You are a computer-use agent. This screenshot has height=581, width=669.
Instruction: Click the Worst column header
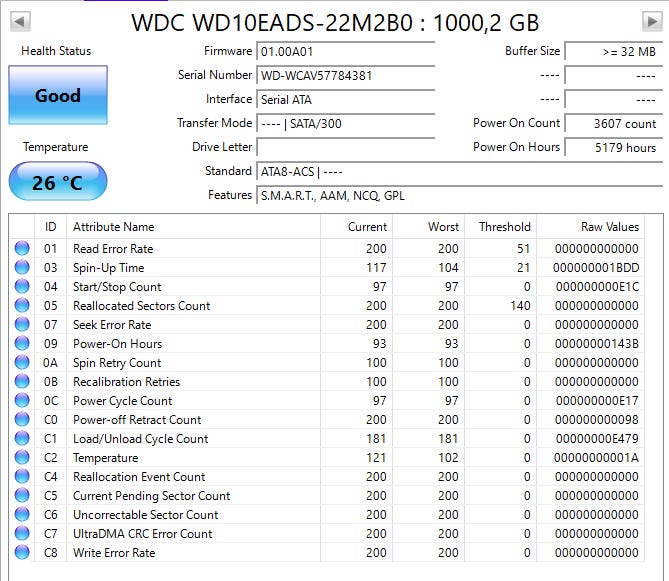pyautogui.click(x=428, y=227)
